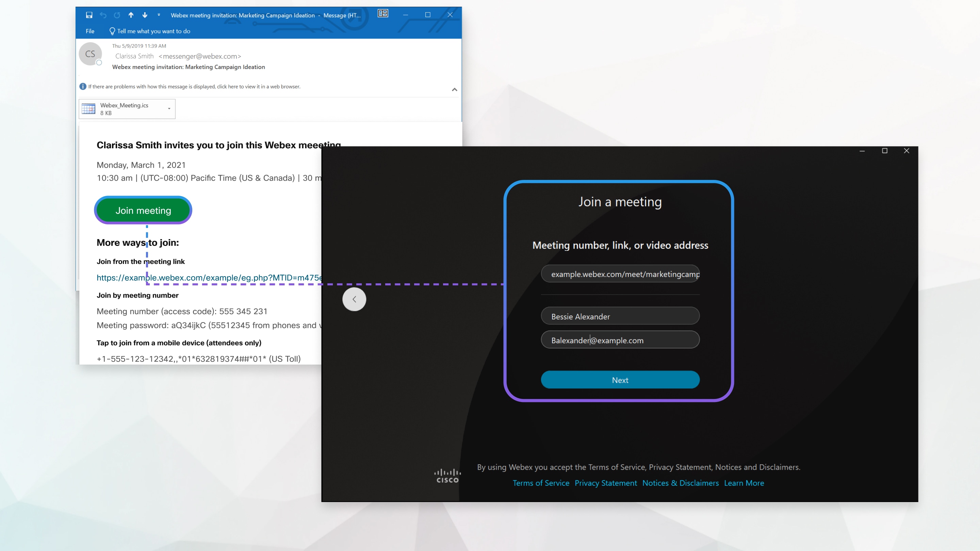The image size is (980, 551).
Task: Click sender name Clarissa Smith
Action: 134,56
